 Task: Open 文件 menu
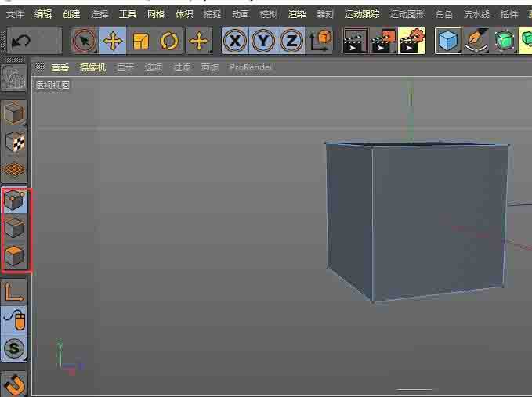click(x=15, y=14)
